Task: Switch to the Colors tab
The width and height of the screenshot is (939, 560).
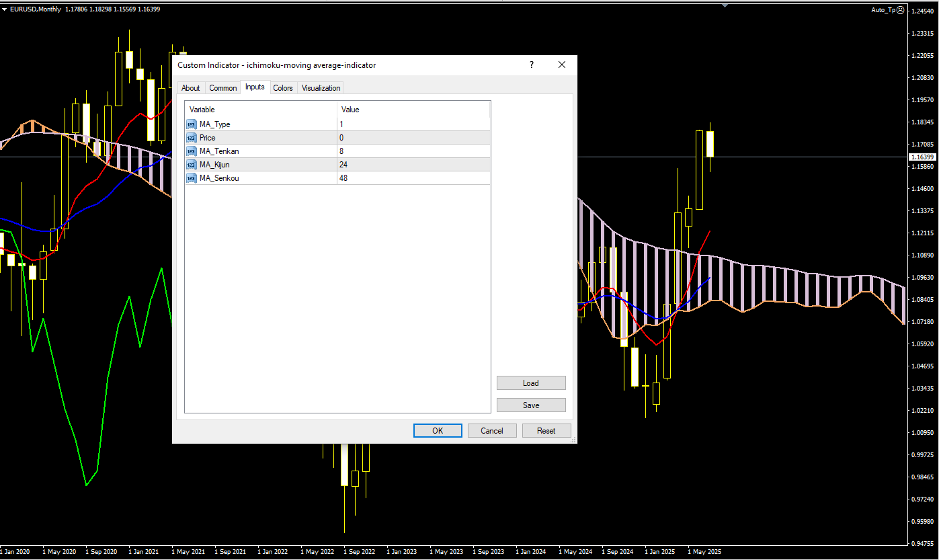Action: click(x=283, y=88)
